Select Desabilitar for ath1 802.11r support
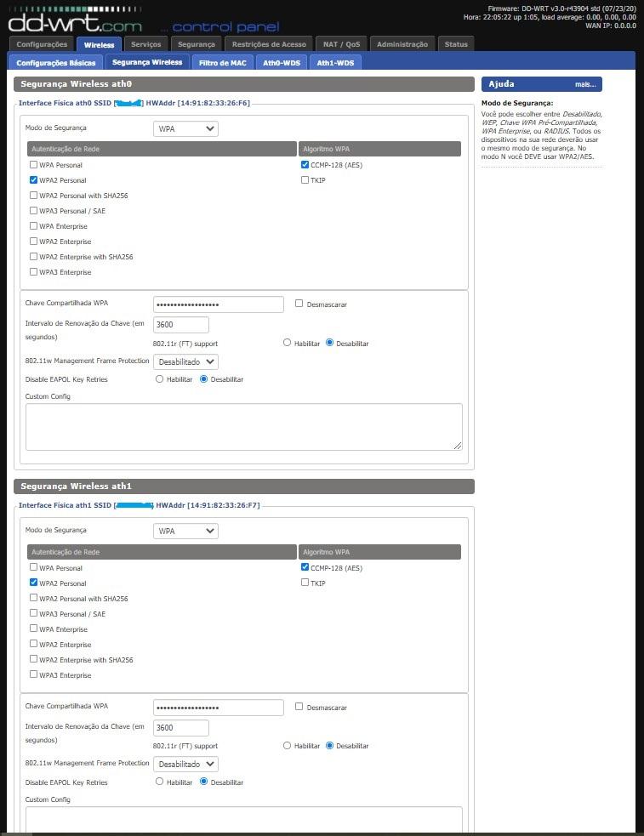 [x=329, y=745]
